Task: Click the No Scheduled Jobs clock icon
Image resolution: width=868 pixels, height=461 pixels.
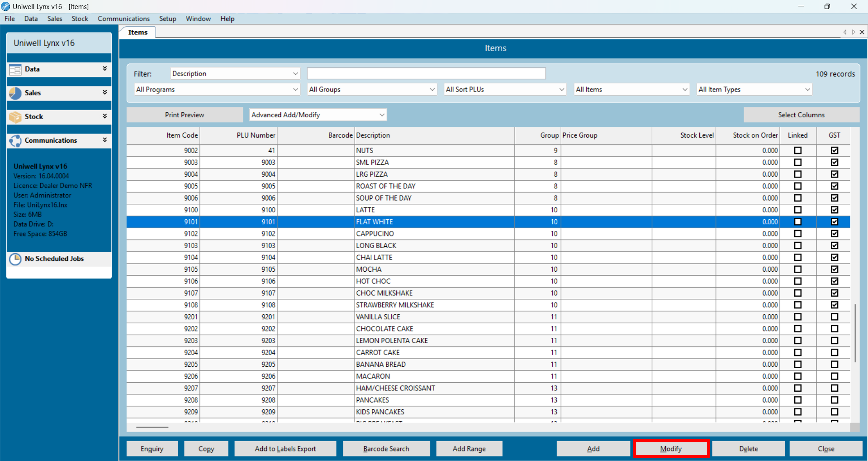Action: tap(15, 259)
